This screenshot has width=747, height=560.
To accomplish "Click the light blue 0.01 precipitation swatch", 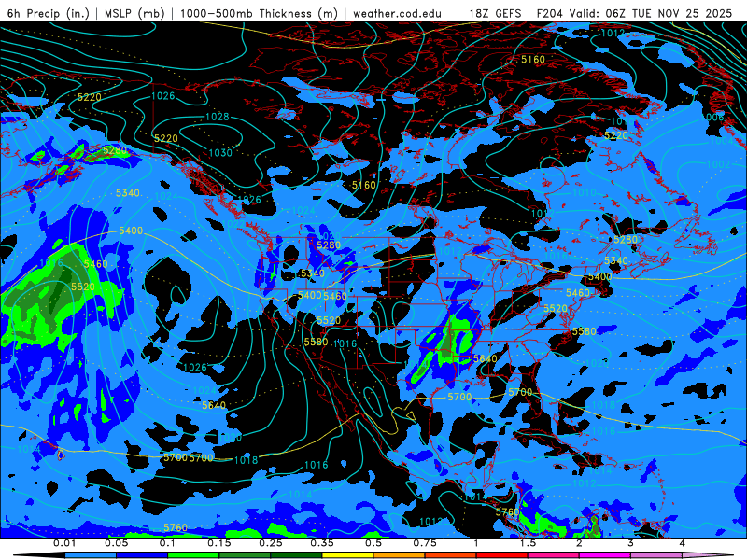I will (91, 555).
